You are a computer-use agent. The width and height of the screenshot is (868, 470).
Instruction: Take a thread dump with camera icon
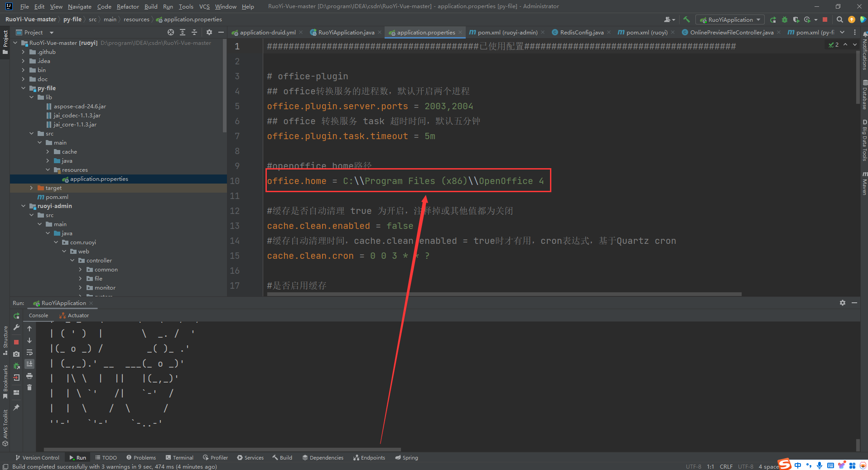16,354
